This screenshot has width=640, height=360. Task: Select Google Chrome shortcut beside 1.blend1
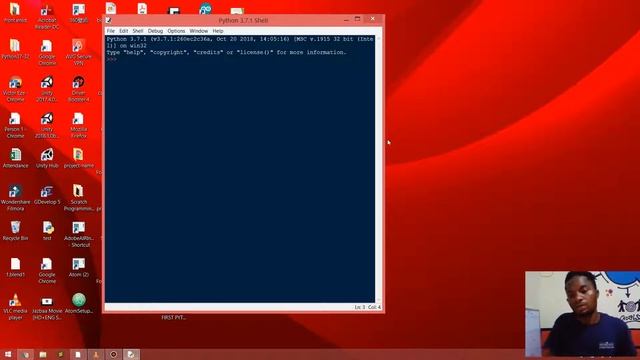click(x=47, y=271)
